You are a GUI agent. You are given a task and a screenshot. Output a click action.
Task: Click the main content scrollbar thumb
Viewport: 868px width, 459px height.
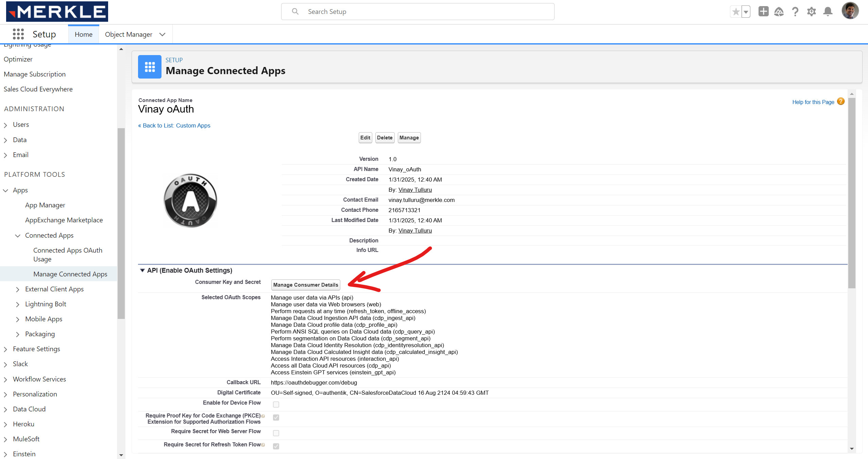[x=852, y=193]
